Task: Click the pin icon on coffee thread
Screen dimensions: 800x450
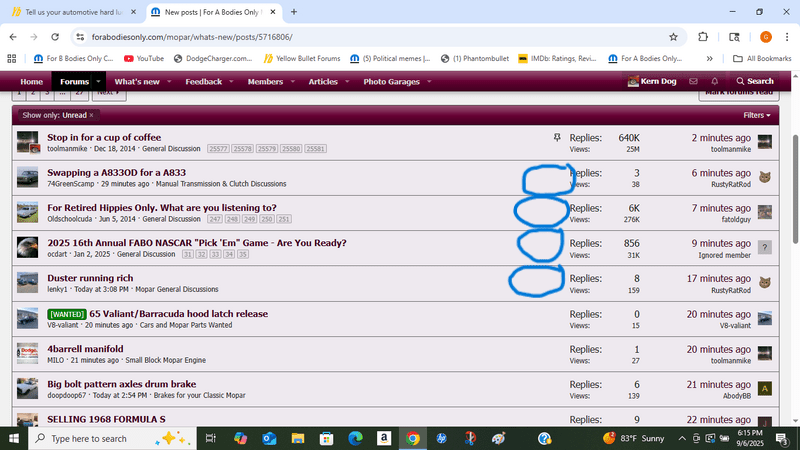Action: coord(557,137)
